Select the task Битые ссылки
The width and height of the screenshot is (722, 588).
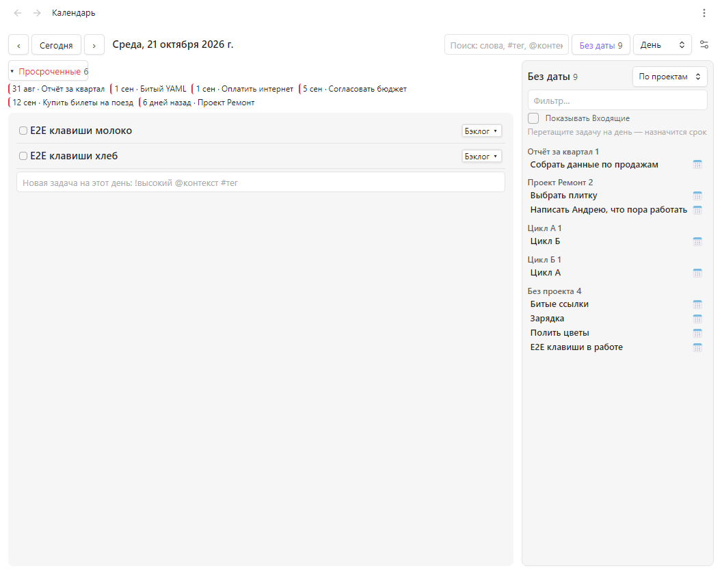point(559,304)
